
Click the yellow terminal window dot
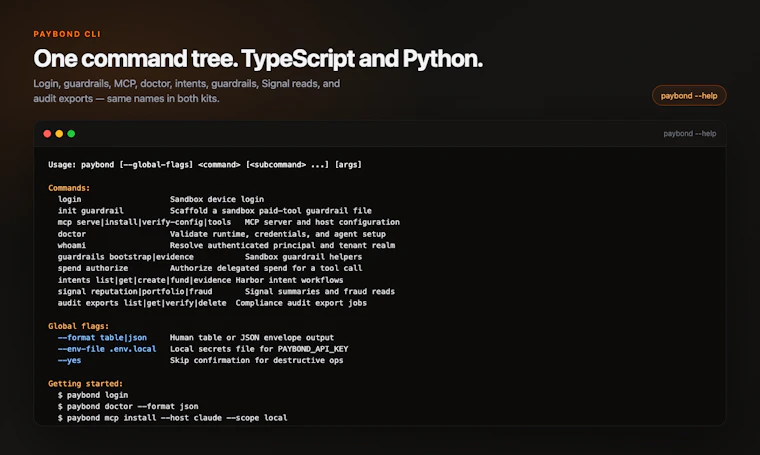(59, 134)
